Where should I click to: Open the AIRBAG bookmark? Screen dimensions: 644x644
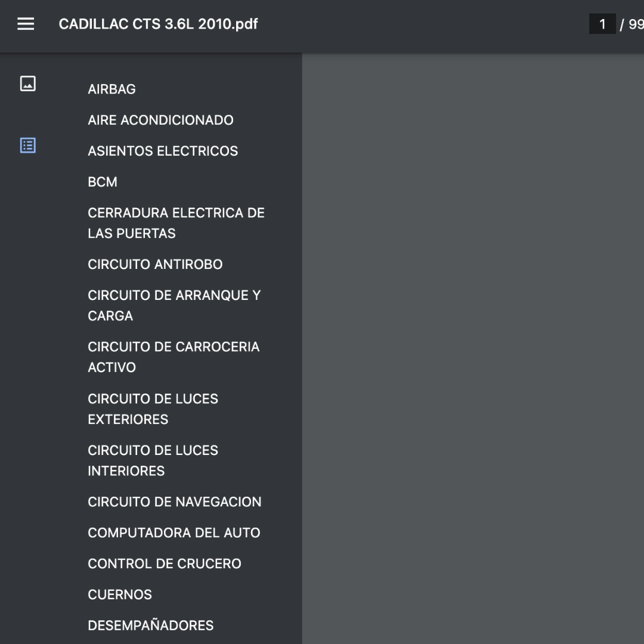tap(112, 89)
